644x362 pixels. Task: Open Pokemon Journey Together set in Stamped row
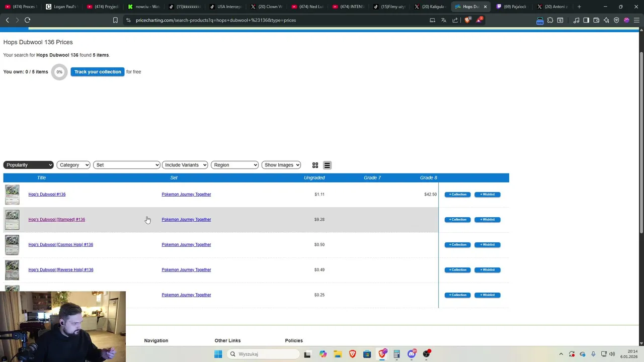click(186, 219)
